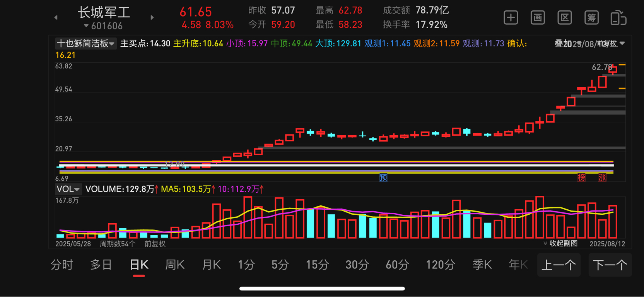Tap the stock name 长城军工
The image size is (644, 297).
coord(104,12)
